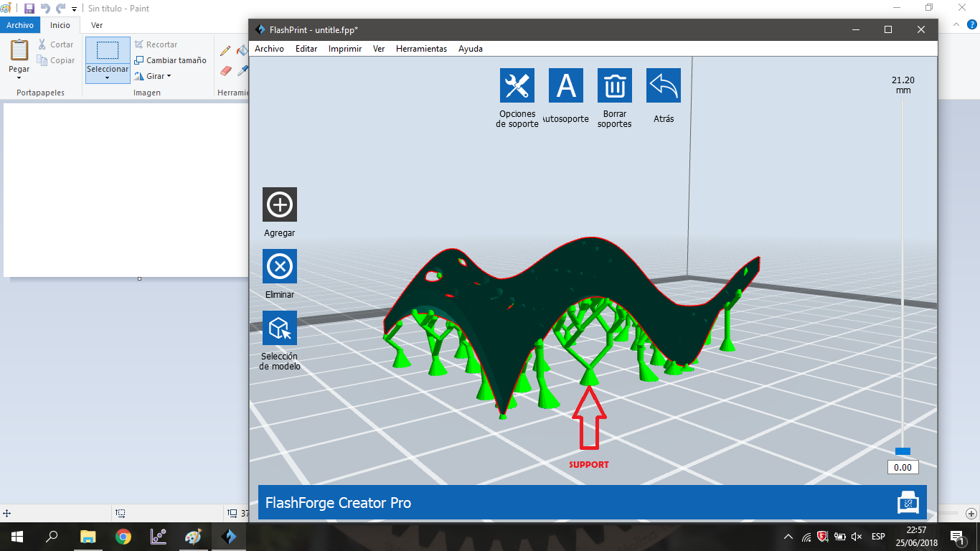Click the Seleccionar rectangle tool in Paint
Screen dimensions: 980x551
[x=108, y=50]
